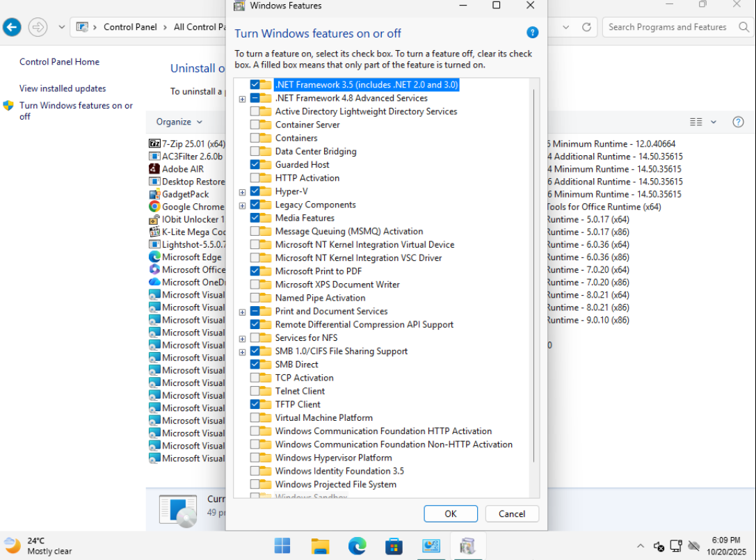756x560 pixels.
Task: Expand Print and Document Services
Action: [243, 312]
